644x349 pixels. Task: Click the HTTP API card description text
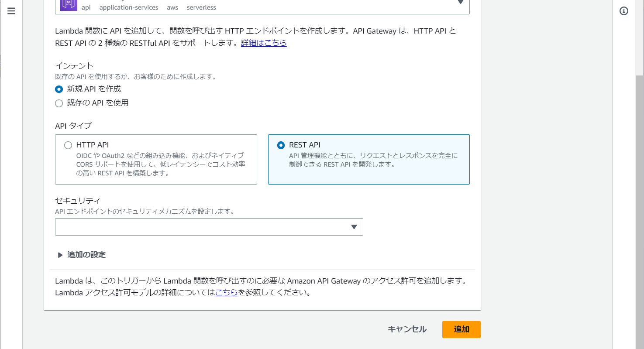point(160,164)
